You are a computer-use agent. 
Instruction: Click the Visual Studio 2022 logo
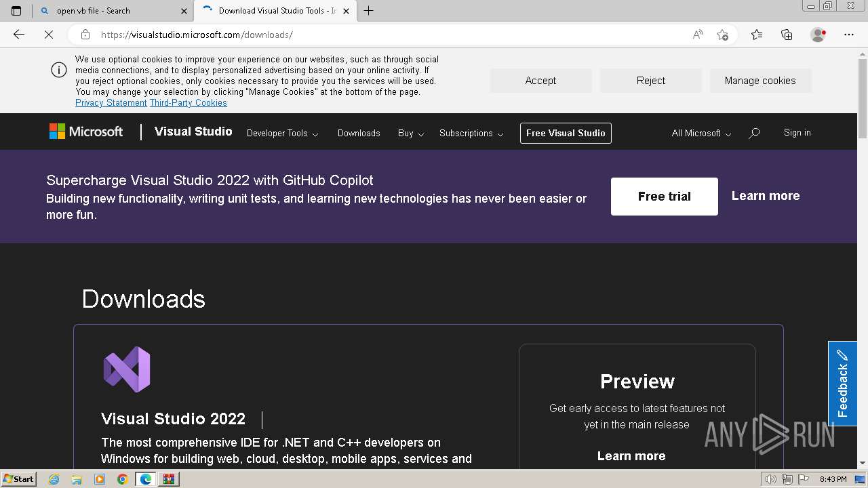coord(127,369)
